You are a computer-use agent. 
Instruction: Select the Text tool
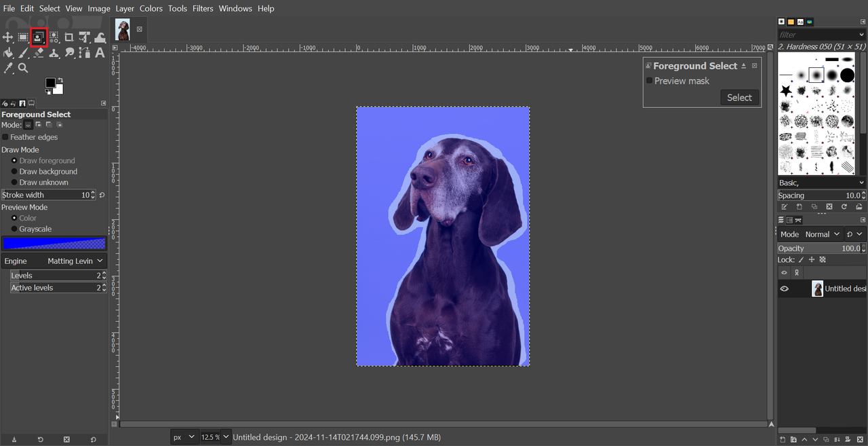point(100,52)
